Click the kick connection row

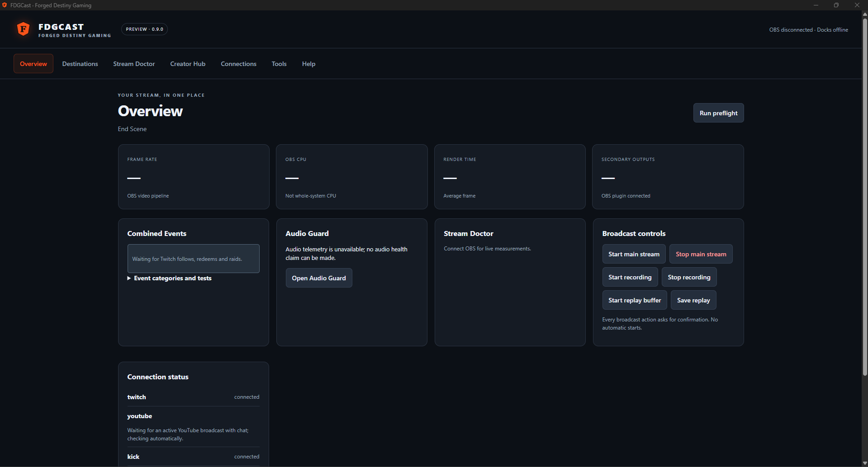pyautogui.click(x=193, y=457)
